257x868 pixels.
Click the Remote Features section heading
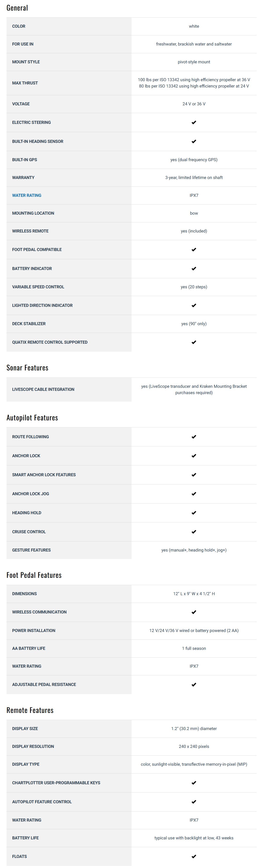click(x=30, y=710)
